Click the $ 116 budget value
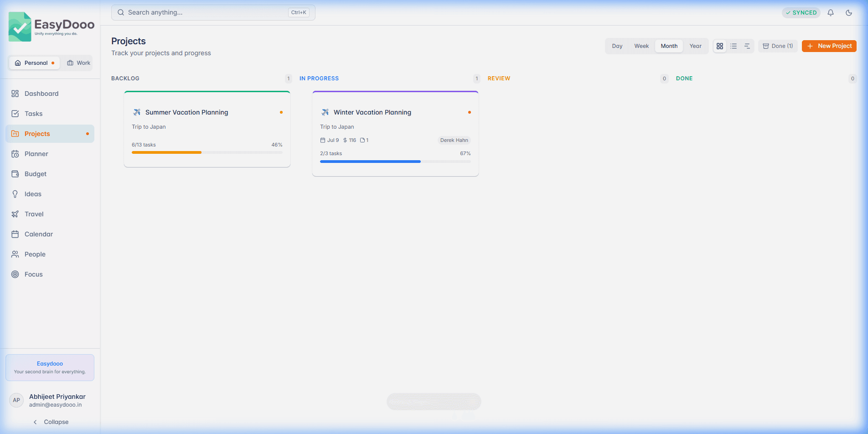Screen dimensions: 868x434 tap(350, 141)
